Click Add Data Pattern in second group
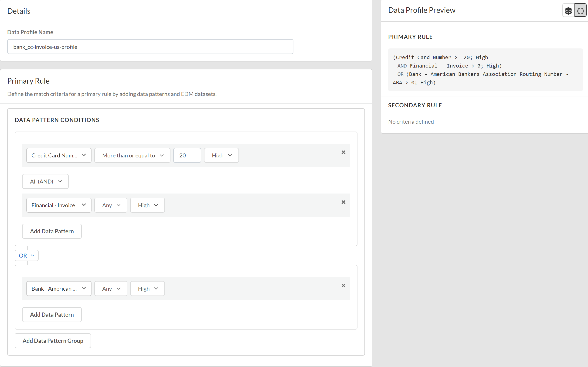588x367 pixels. (52, 315)
